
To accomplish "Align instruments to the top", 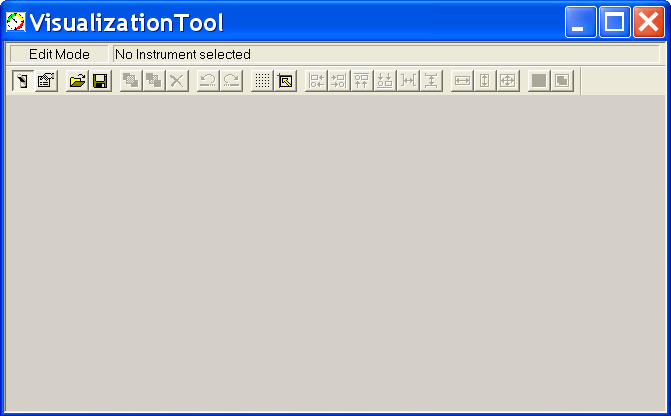I will tap(362, 80).
